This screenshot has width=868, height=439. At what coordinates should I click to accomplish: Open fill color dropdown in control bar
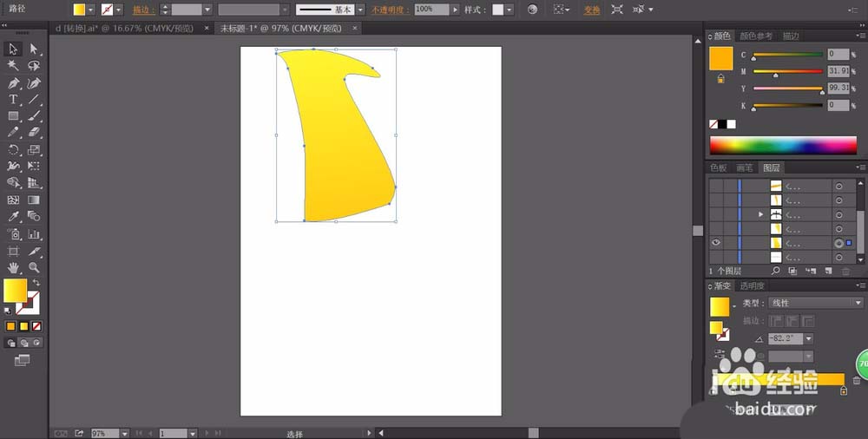click(91, 10)
